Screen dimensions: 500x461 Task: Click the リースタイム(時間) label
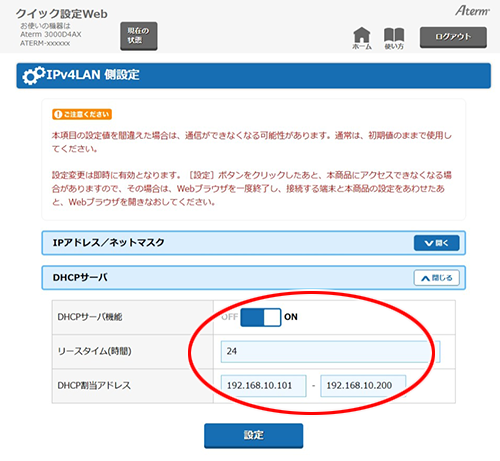pyautogui.click(x=94, y=351)
